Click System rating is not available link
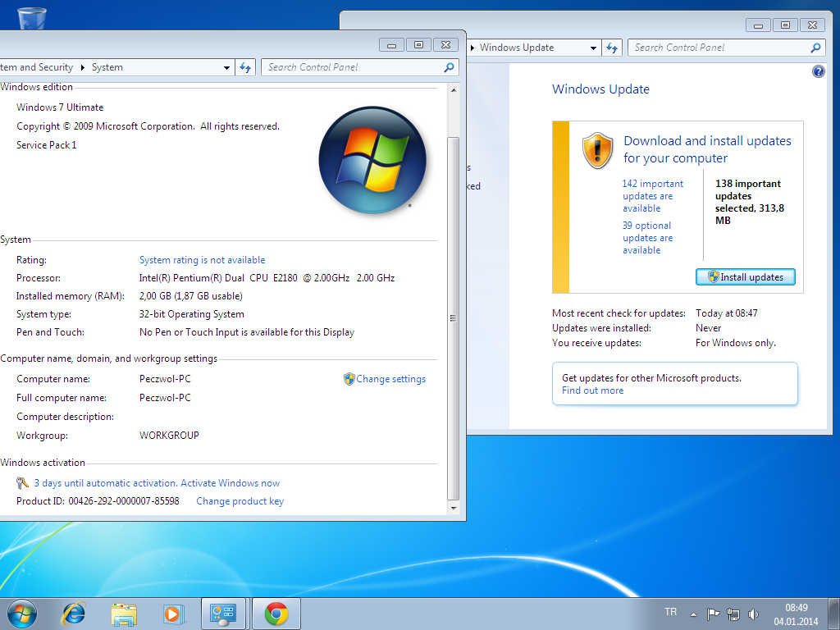Screen dimensions: 840x630 [202, 260]
